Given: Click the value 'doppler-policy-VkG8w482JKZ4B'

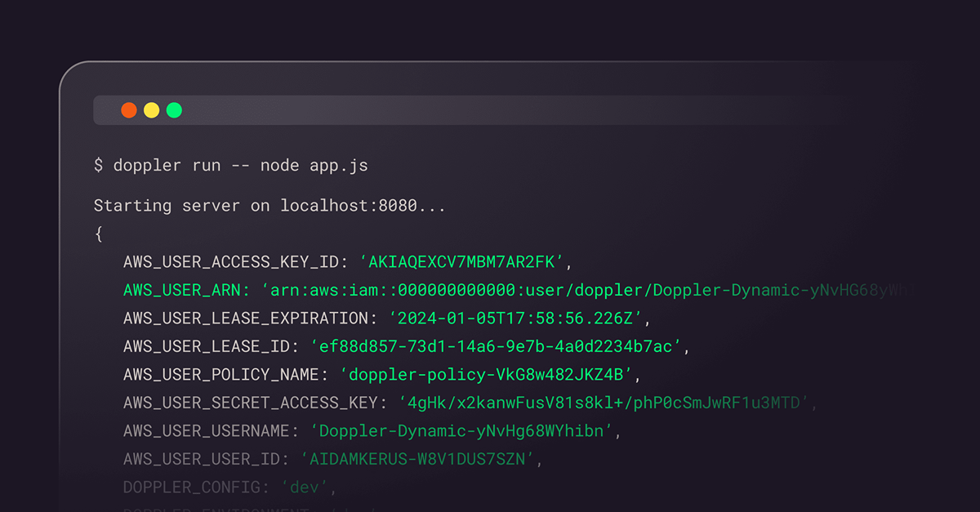Looking at the screenshot, I should tap(487, 375).
